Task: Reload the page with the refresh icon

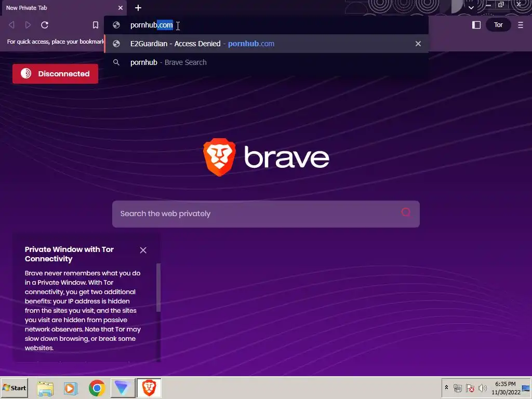Action: pyautogui.click(x=45, y=25)
